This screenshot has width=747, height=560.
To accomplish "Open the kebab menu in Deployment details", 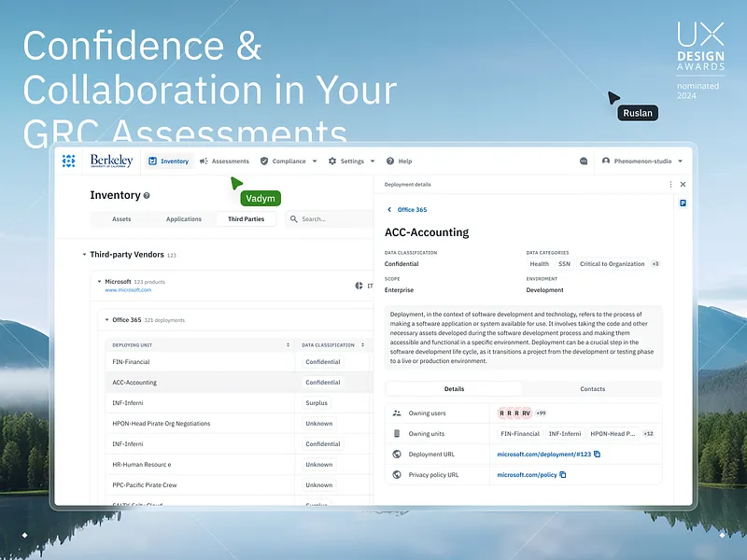I will click(x=669, y=184).
